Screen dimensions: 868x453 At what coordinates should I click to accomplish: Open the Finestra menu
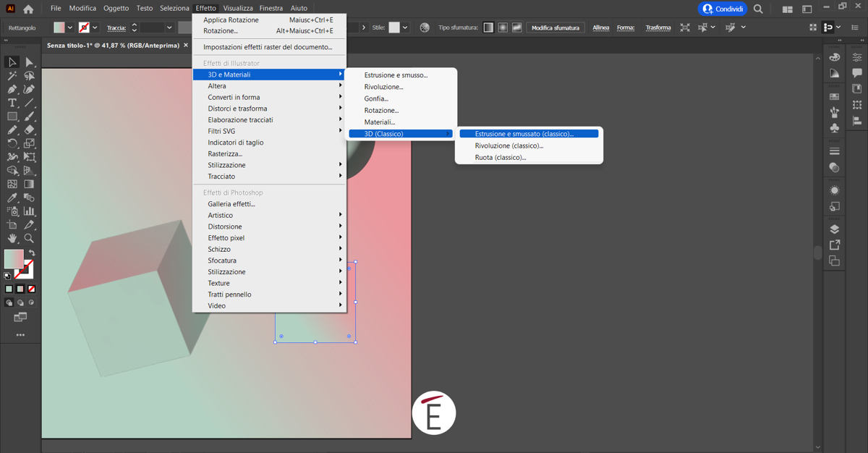click(271, 8)
